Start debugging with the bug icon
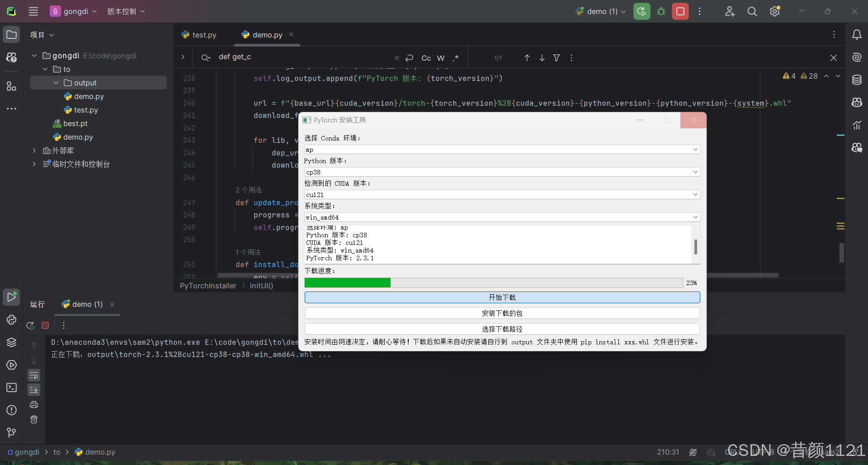Image resolution: width=868 pixels, height=465 pixels. point(661,11)
